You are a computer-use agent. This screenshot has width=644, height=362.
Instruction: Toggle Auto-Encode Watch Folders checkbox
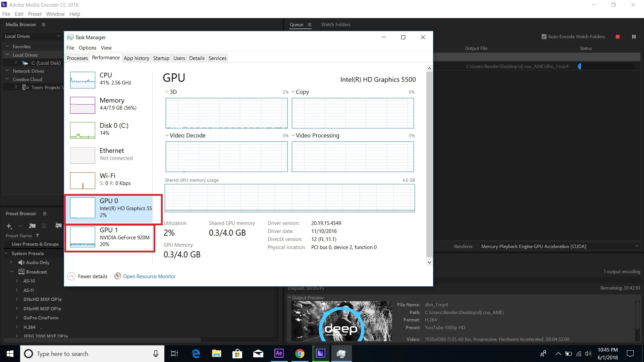[544, 37]
